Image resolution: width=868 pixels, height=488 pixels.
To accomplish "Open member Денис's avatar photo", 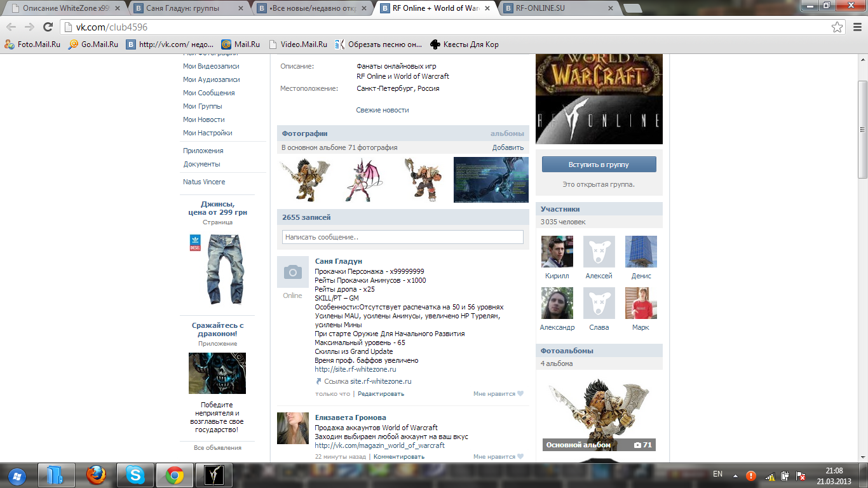I will tap(641, 252).
